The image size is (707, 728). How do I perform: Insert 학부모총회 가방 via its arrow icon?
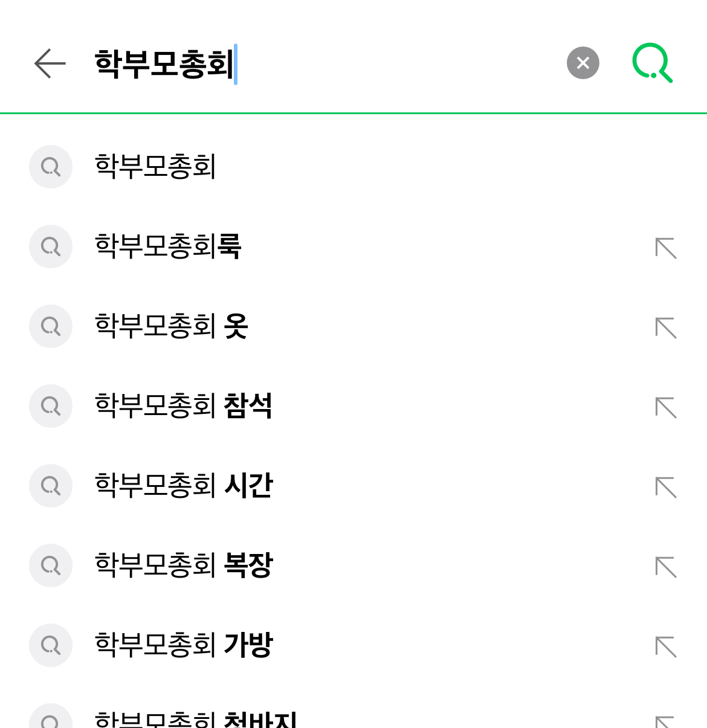tap(666, 647)
